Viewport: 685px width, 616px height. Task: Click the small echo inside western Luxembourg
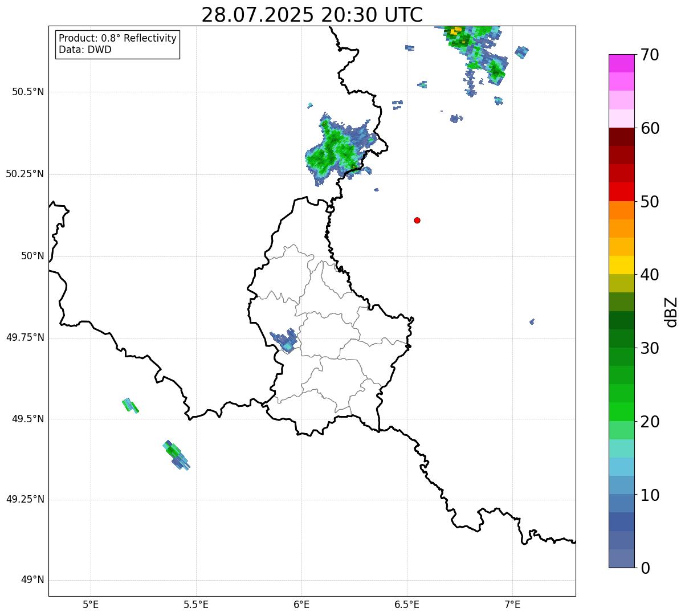284,341
